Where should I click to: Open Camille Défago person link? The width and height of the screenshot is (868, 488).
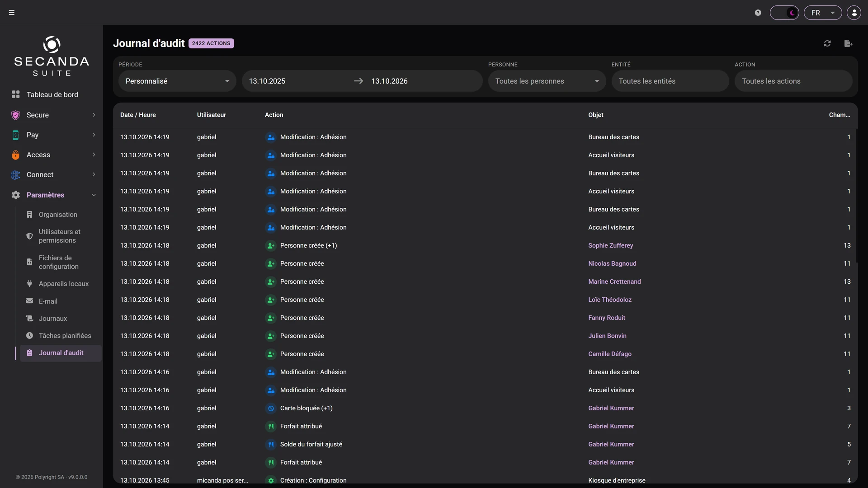tap(610, 354)
